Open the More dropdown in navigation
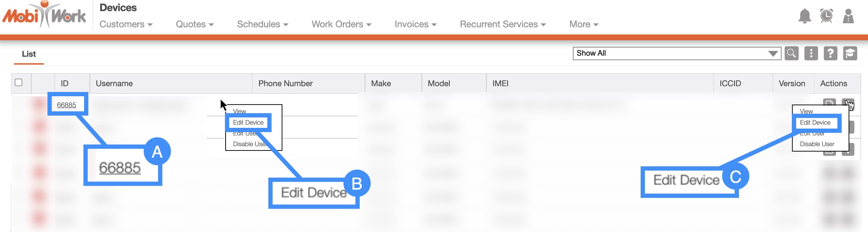This screenshot has width=868, height=232. 583,24
